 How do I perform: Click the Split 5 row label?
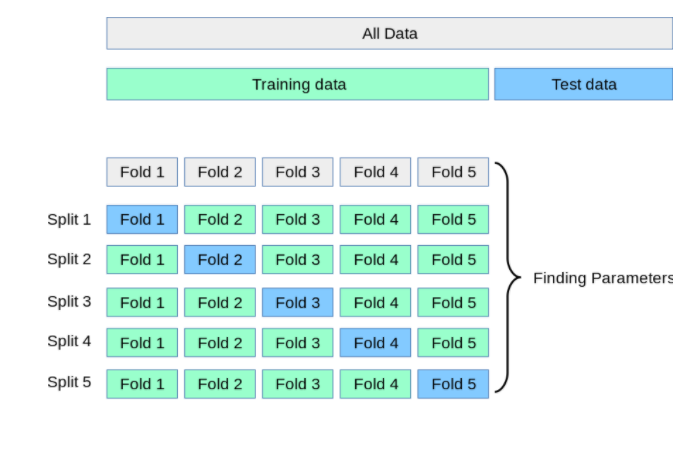pos(69,382)
